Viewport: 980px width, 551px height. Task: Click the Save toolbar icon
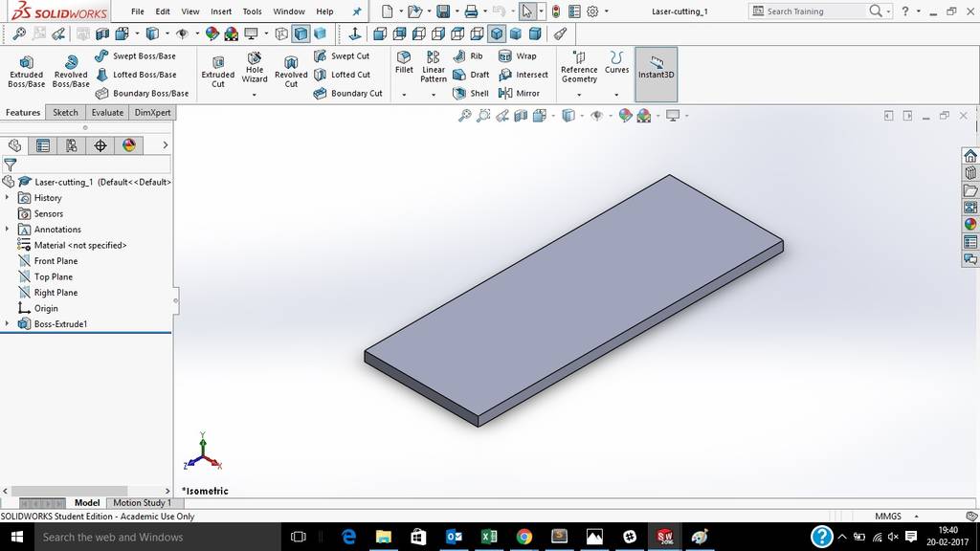tap(443, 11)
